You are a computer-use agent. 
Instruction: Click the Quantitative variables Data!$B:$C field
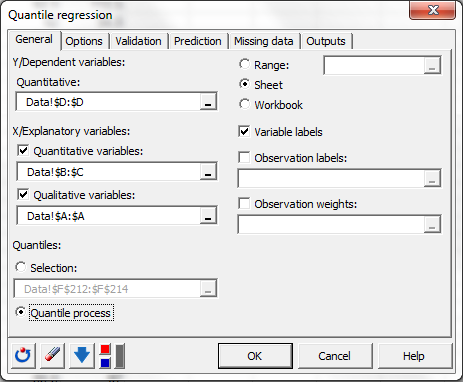[x=109, y=172]
